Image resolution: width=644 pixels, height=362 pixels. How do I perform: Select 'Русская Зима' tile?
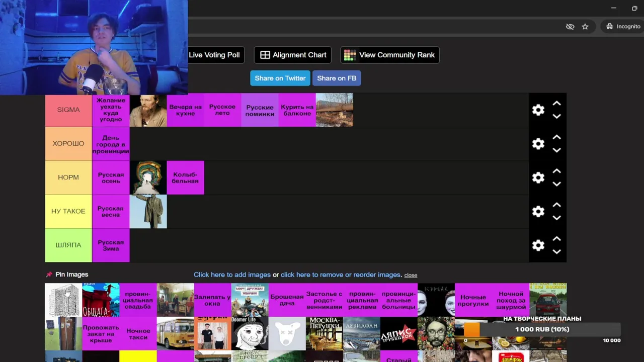coord(111,245)
